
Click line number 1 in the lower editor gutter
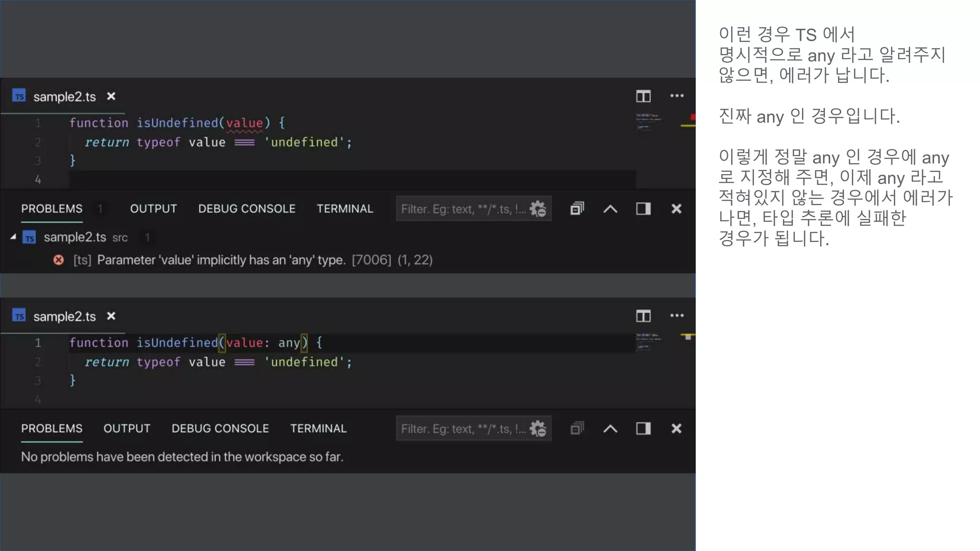[x=38, y=342]
